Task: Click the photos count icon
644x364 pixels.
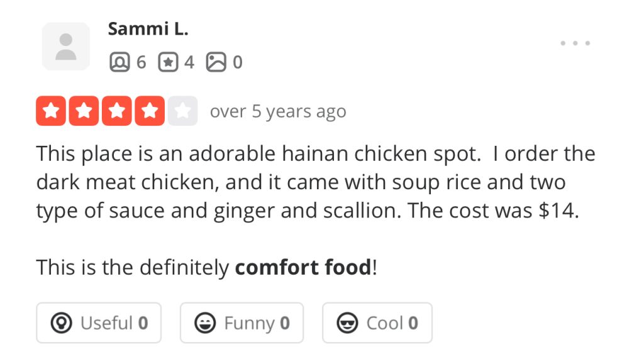Action: (x=216, y=62)
